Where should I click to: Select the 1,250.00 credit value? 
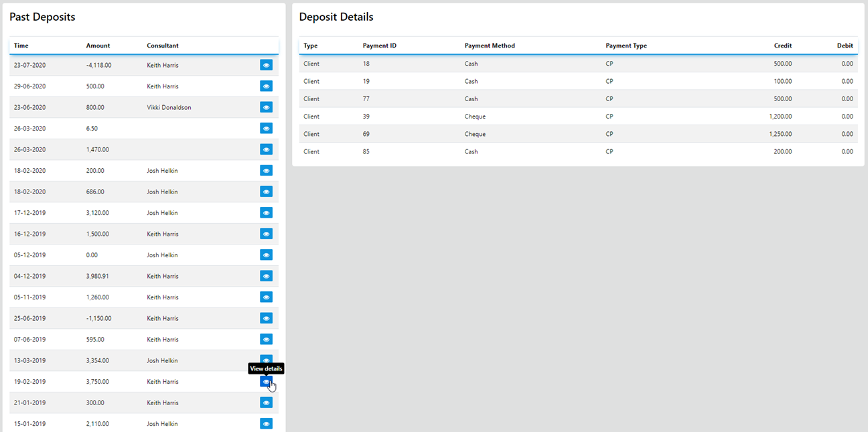coord(780,134)
